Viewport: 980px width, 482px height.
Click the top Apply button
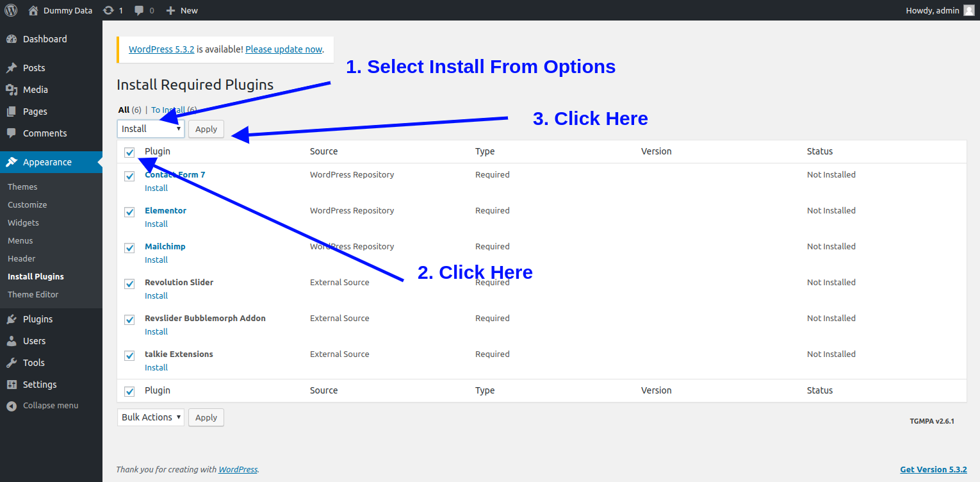[x=206, y=129]
